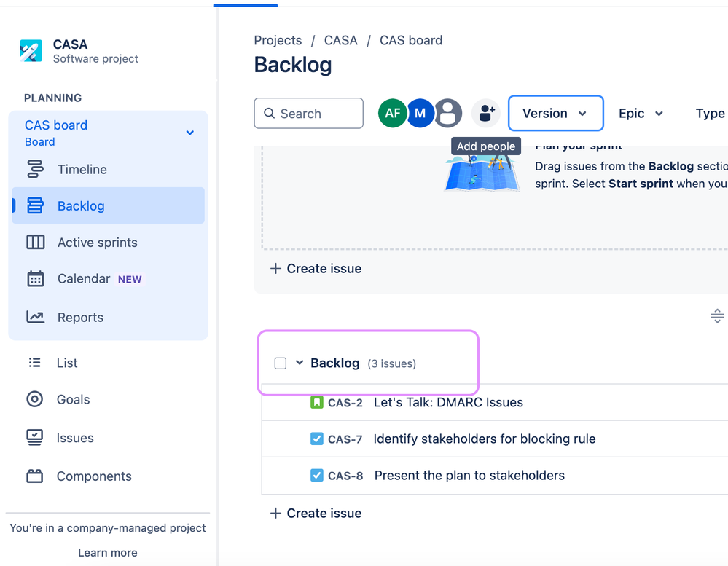
Task: Click the collapse-sections icon above the Backlog list
Action: coord(717,316)
